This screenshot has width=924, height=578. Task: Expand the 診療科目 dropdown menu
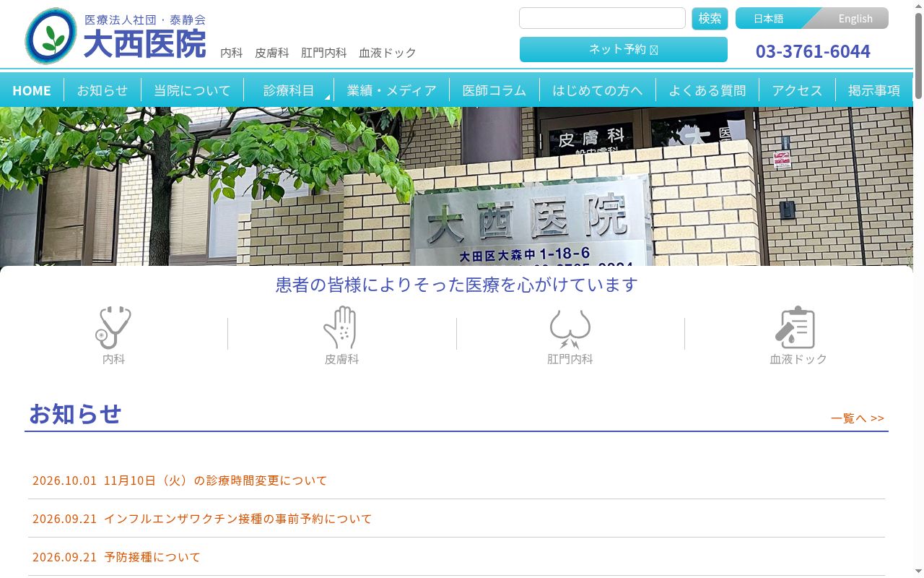coord(289,90)
